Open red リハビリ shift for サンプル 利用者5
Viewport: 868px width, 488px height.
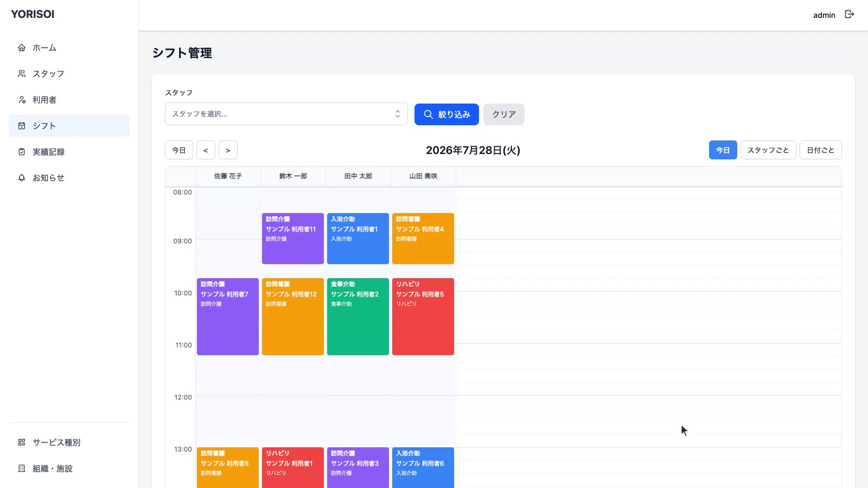coord(423,317)
